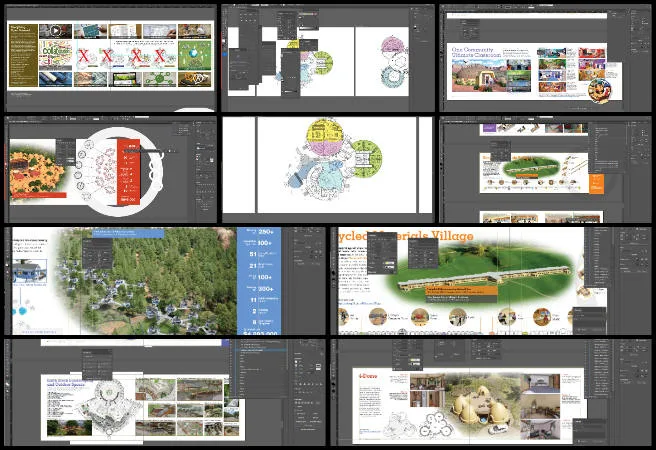The image size is (656, 450).
Task: Select the earthen dome classroom photo
Action: tap(479, 75)
